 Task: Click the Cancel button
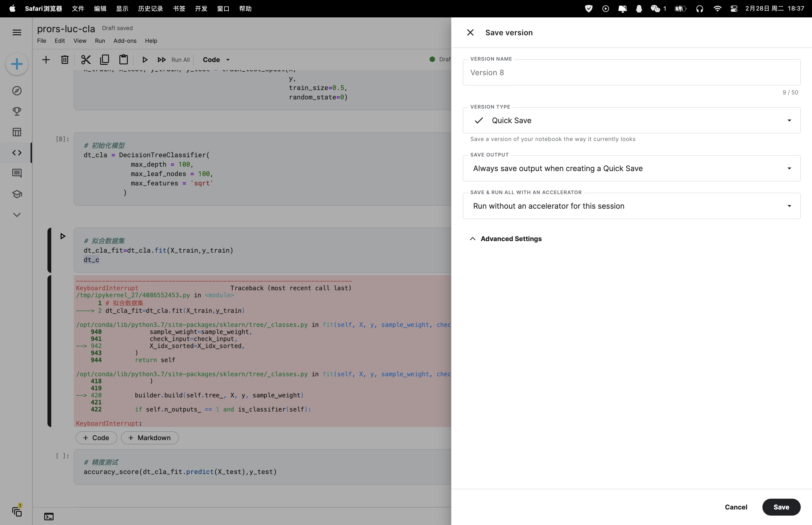coord(736,507)
